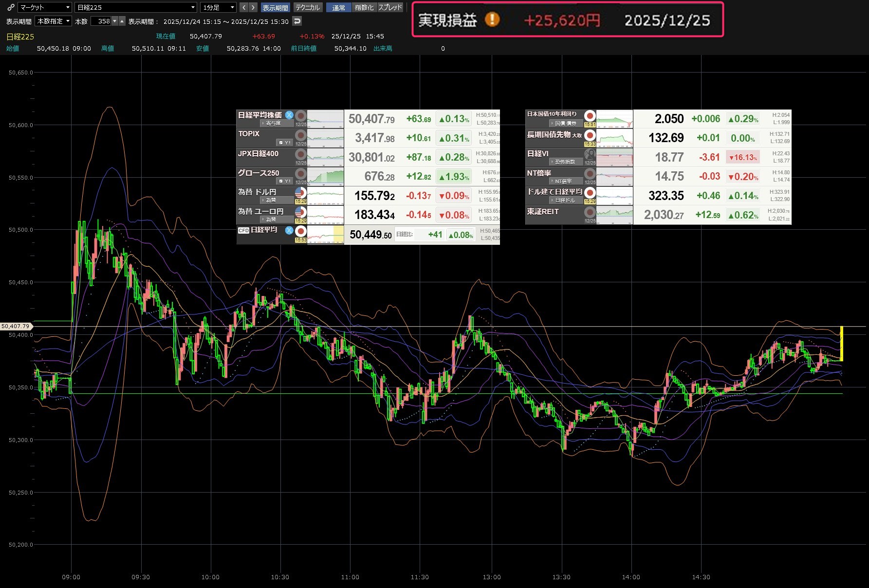Click the X icon beside CFD 日経平均
The height and width of the screenshot is (588, 869).
tap(289, 230)
